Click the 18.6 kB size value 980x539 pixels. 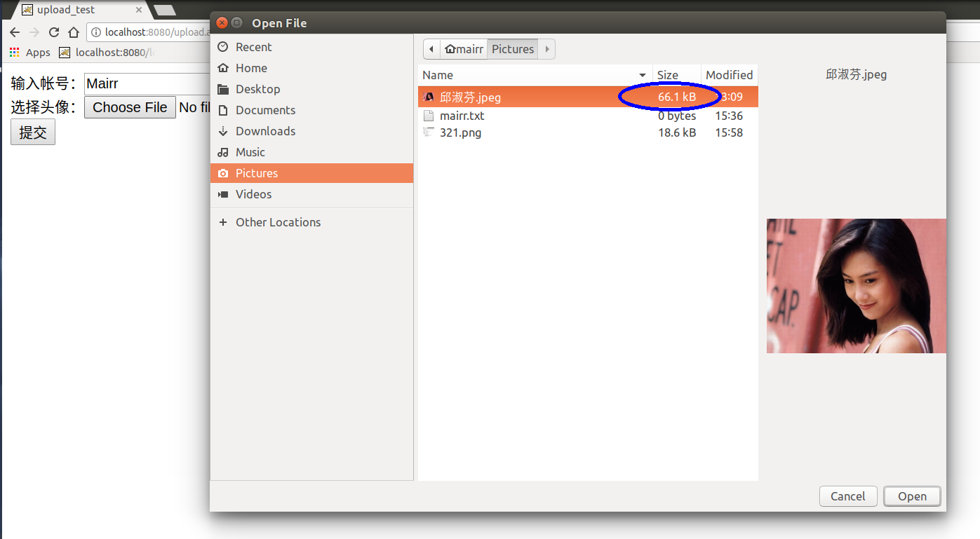(677, 132)
